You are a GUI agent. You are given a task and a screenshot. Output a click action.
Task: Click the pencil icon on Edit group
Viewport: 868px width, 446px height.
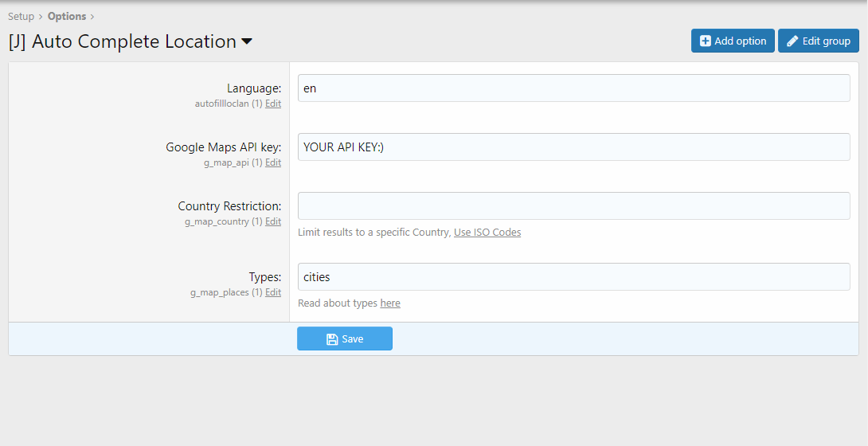click(792, 41)
